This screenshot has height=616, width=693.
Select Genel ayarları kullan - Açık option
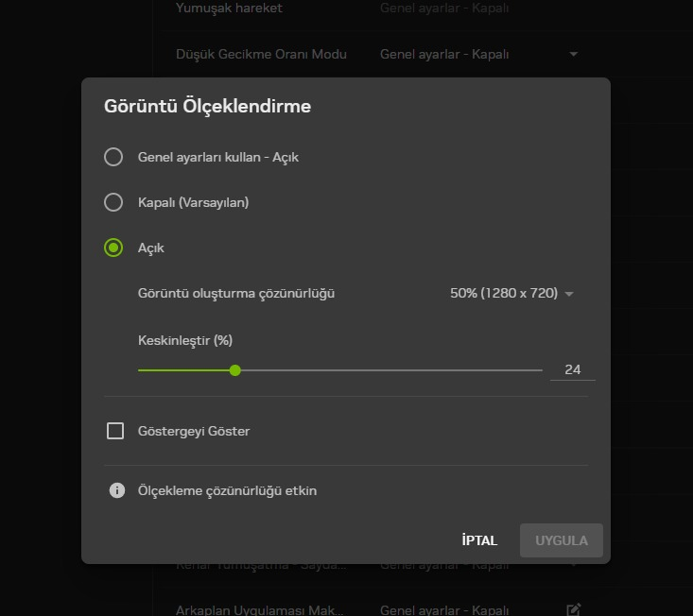tap(113, 157)
